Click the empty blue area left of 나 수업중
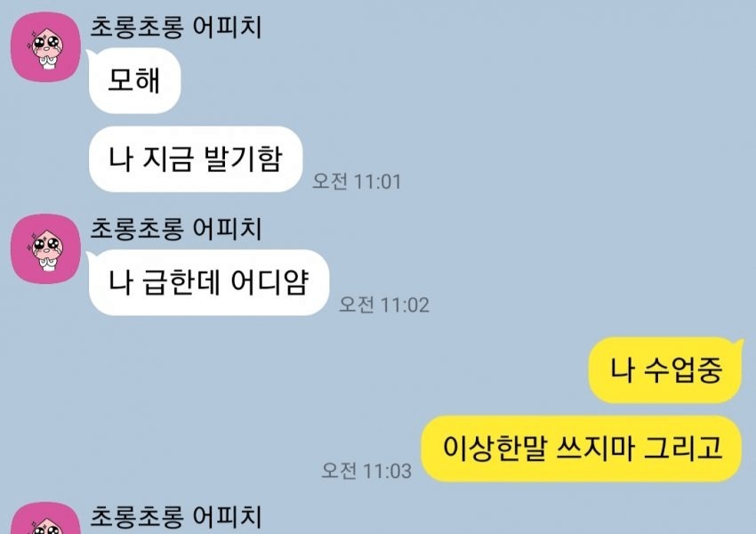 pos(337,370)
